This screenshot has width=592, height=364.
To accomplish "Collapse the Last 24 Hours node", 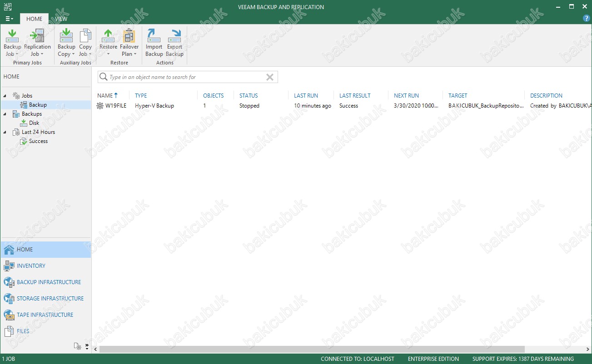I will coord(5,132).
